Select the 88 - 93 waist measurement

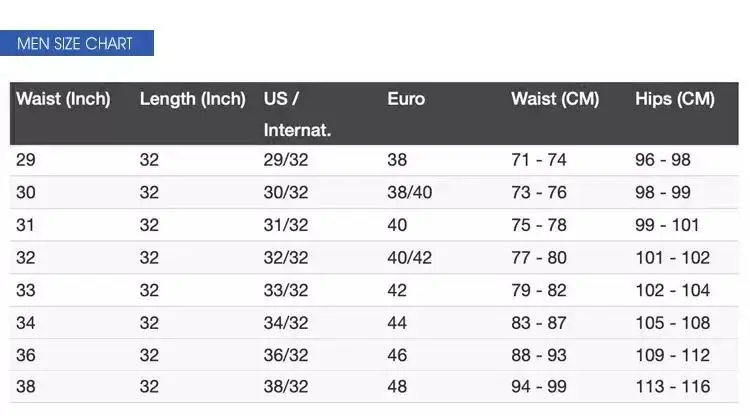(539, 355)
